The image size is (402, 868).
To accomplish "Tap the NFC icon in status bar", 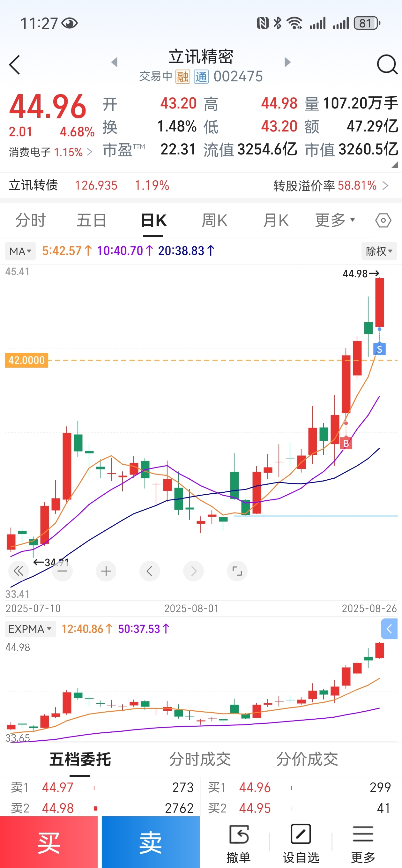I will pos(263,23).
